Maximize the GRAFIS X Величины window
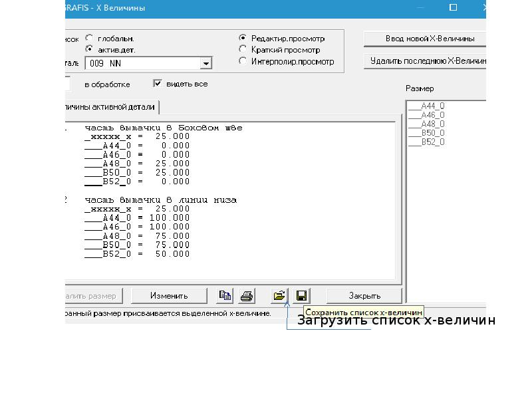Viewport: 532px width, 399px height. (x=453, y=7)
